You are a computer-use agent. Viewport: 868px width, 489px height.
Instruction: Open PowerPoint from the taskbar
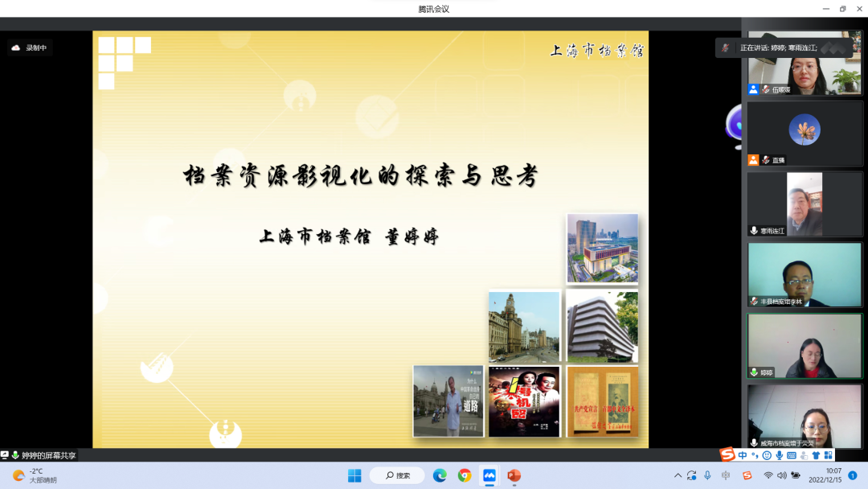514,475
